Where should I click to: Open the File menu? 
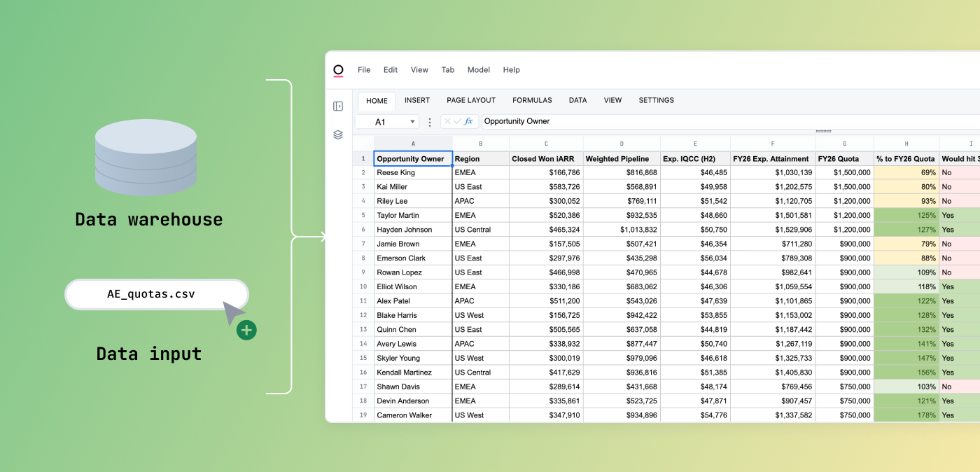click(364, 70)
